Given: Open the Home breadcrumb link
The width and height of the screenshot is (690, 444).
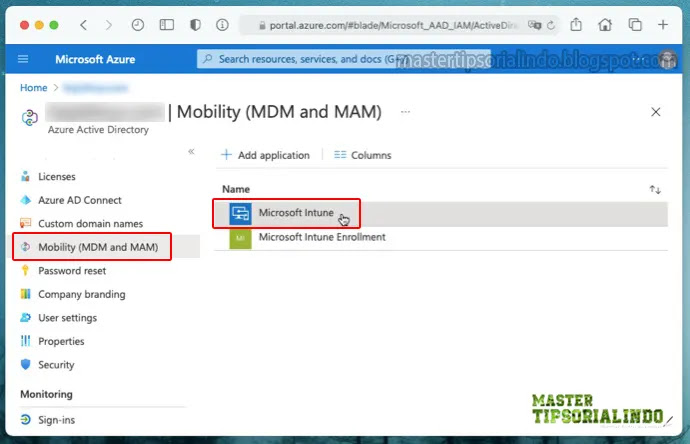Looking at the screenshot, I should (x=33, y=88).
